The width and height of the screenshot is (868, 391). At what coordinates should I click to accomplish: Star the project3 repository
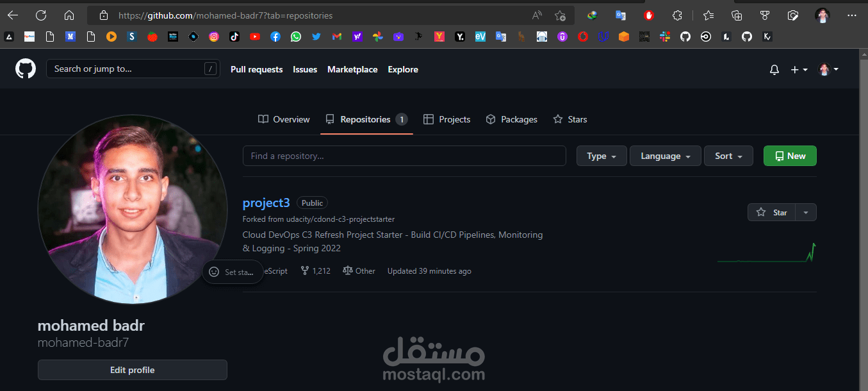point(772,212)
